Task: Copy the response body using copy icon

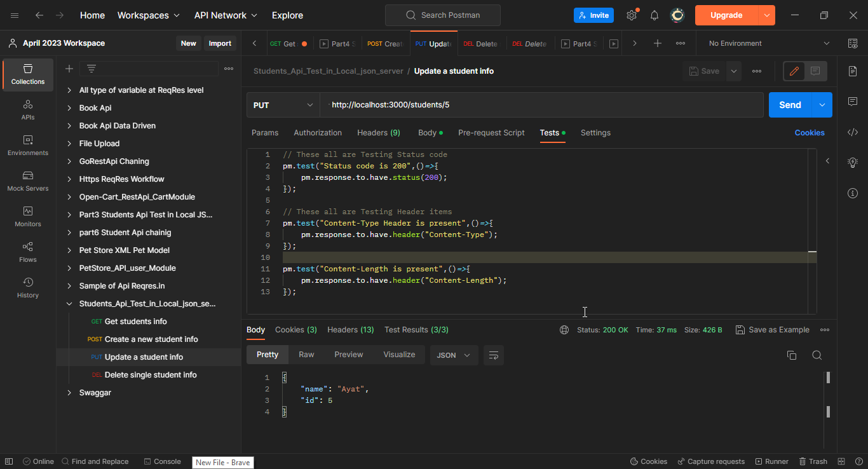Action: pyautogui.click(x=791, y=355)
